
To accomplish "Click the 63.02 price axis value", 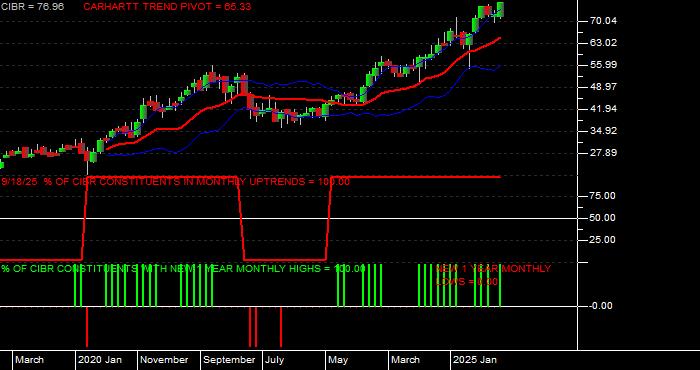I will (x=603, y=43).
